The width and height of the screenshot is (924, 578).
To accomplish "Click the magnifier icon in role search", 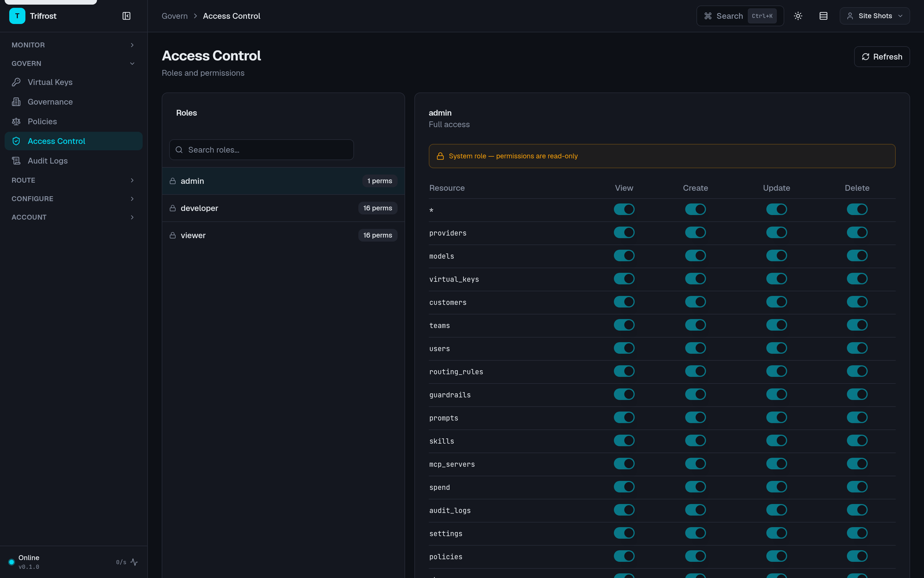I will (x=179, y=150).
